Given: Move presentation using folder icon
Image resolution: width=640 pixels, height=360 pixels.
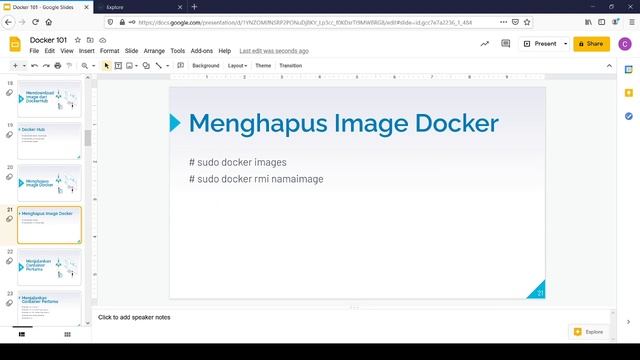Looking at the screenshot, I should [x=90, y=40].
